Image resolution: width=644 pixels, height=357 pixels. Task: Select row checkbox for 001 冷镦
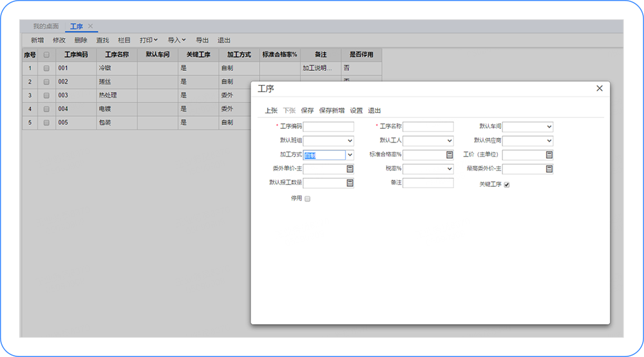pos(46,68)
